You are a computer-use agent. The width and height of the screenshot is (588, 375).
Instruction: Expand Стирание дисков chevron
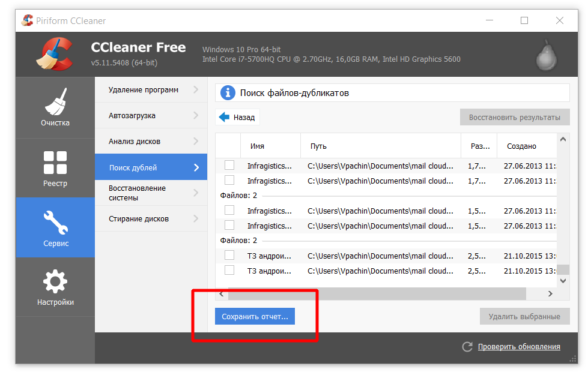(x=196, y=218)
